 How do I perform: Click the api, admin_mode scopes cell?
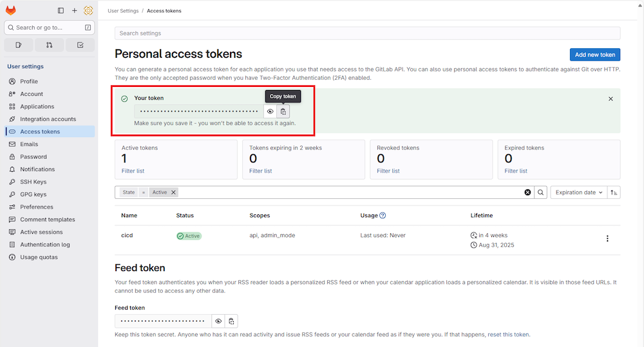click(272, 235)
